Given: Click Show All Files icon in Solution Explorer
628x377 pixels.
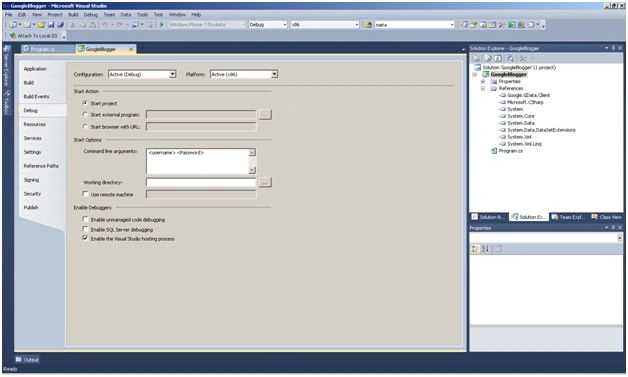Looking at the screenshot, I should pos(487,58).
